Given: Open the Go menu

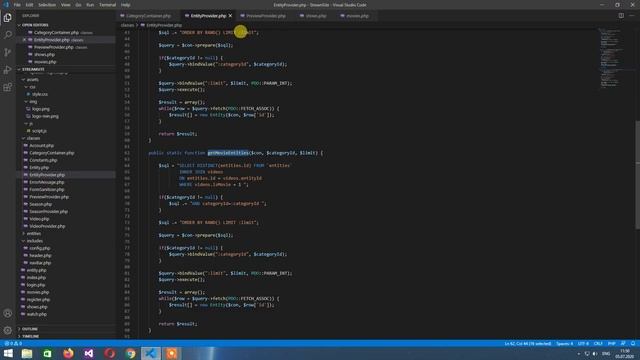Looking at the screenshot, I should click(78, 5).
